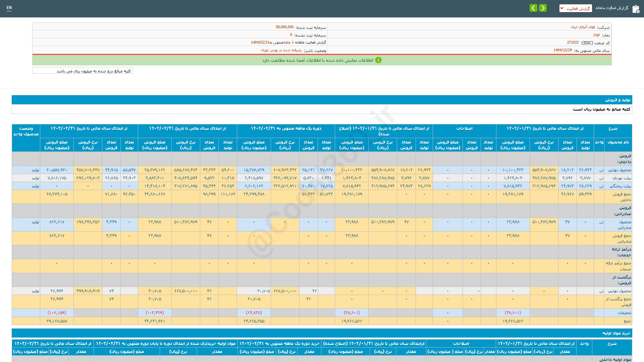644x362 pixels.
Task: Select the بیلت نوردی product row label
Action: click(622, 178)
